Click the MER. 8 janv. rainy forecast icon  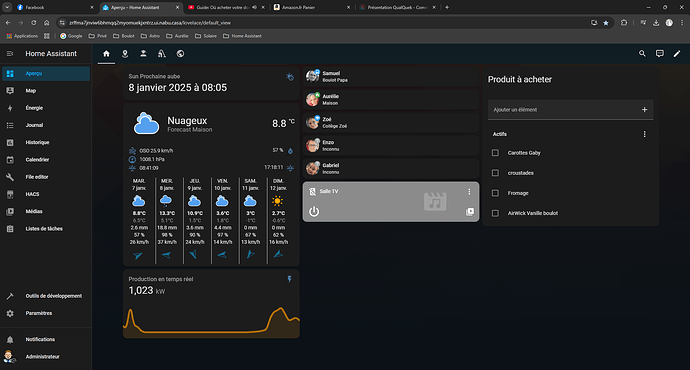coord(166,201)
